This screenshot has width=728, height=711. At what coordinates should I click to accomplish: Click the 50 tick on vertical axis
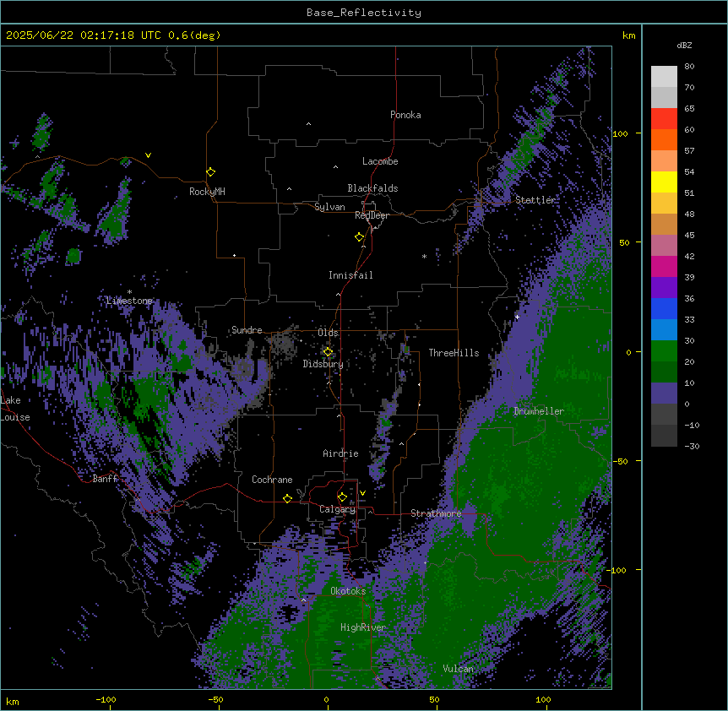click(624, 242)
